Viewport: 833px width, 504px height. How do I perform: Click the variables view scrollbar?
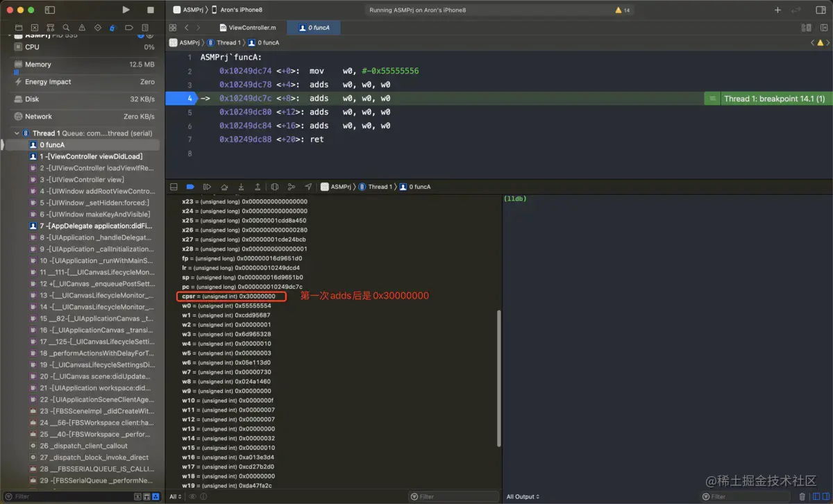point(498,378)
